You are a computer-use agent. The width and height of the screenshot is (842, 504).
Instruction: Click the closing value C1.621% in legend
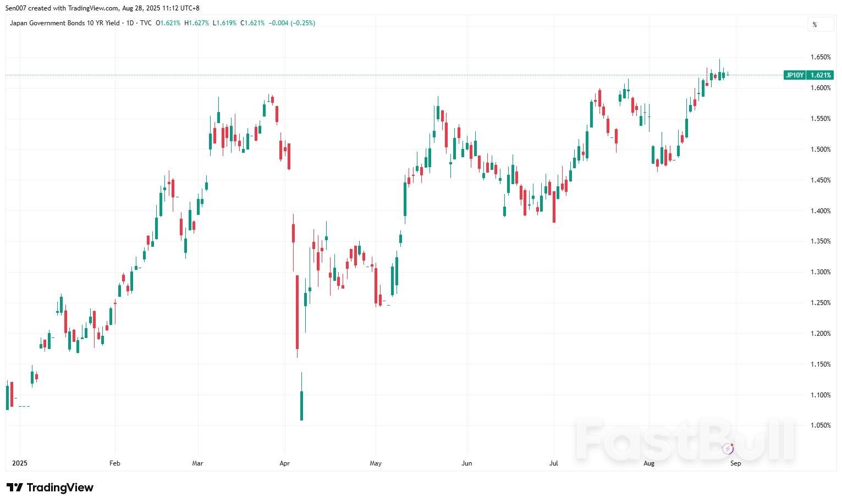[252, 23]
